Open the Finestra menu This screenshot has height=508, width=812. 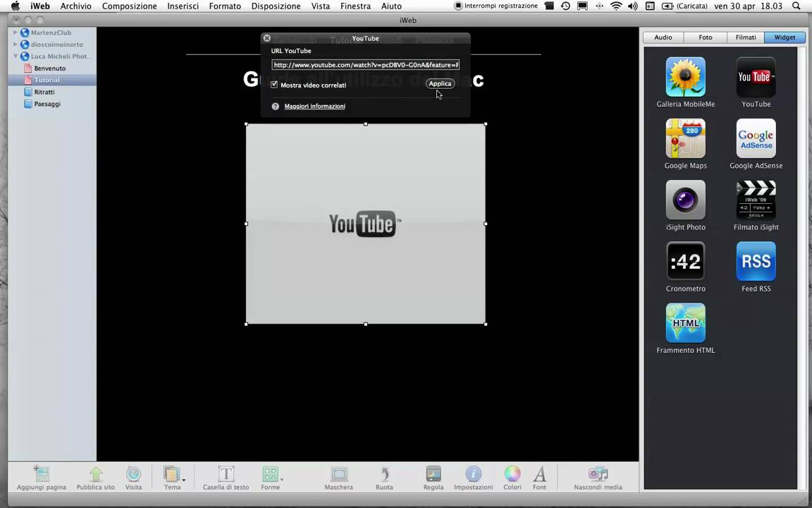tap(355, 6)
